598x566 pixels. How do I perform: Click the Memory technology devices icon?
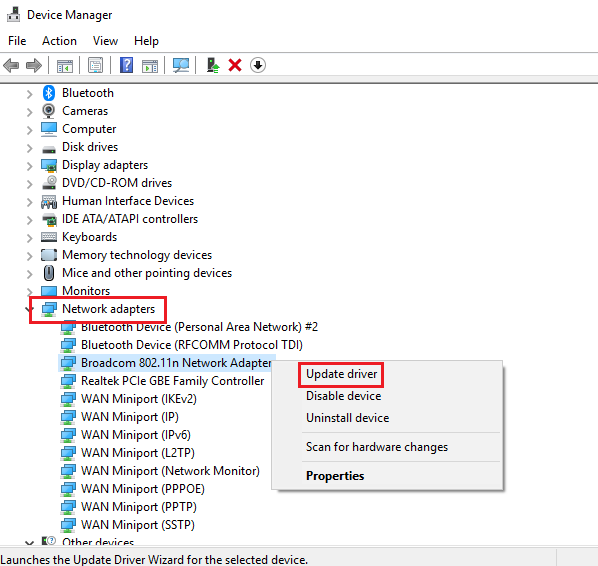click(x=49, y=255)
